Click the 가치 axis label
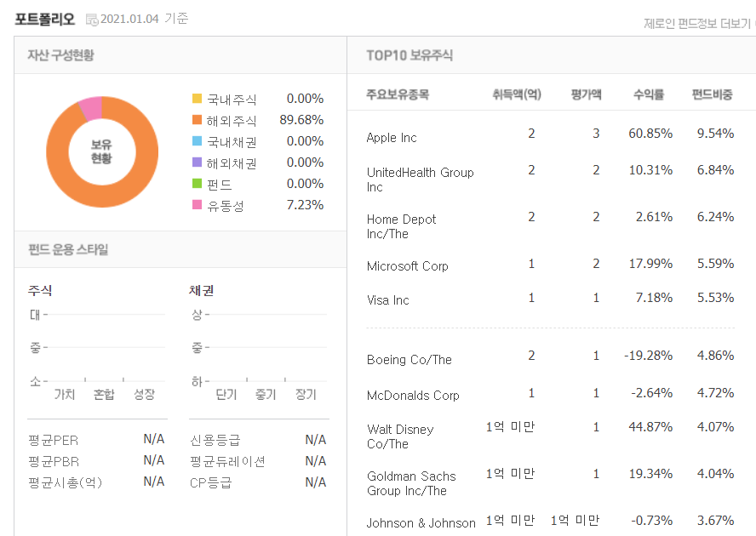The height and width of the screenshot is (536, 756). click(x=65, y=394)
